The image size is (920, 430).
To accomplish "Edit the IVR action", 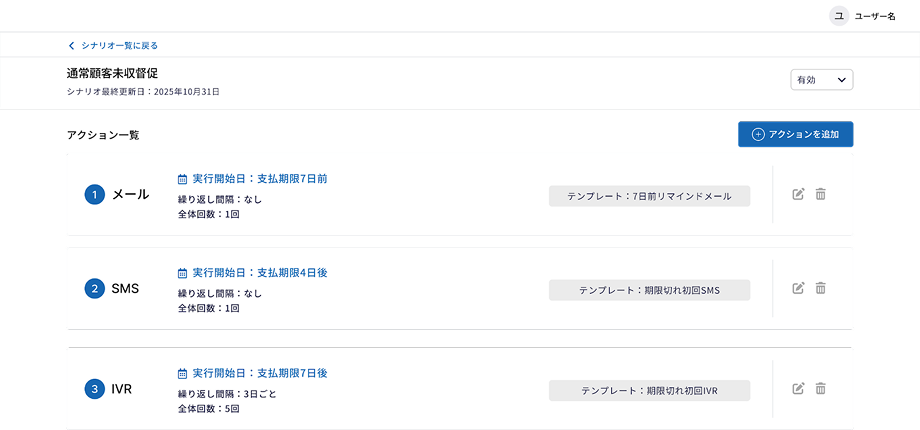I will click(x=798, y=388).
